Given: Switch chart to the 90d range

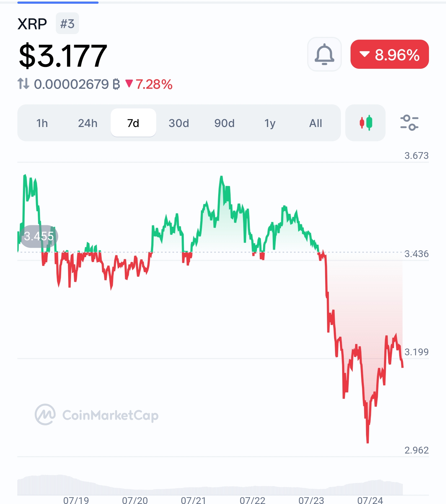Looking at the screenshot, I should (x=224, y=123).
